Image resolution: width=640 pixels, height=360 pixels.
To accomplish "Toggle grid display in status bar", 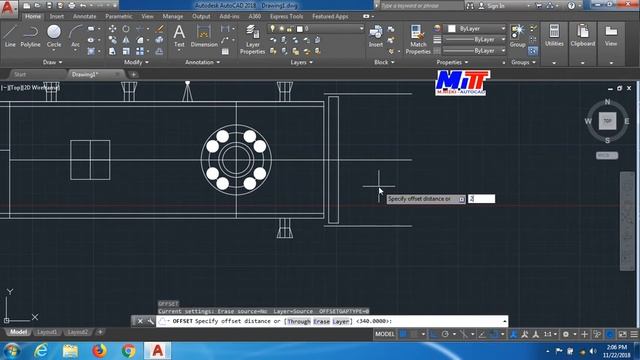I will [x=403, y=334].
